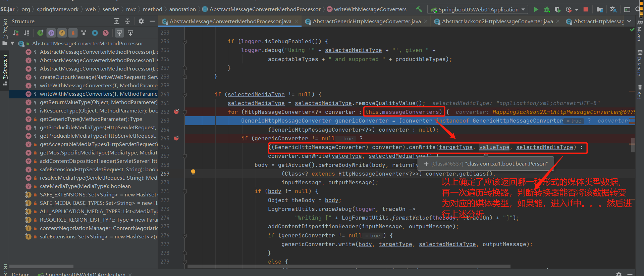644x276 pixels.
Task: Click the Translate icon in toolbar
Action: point(613,9)
